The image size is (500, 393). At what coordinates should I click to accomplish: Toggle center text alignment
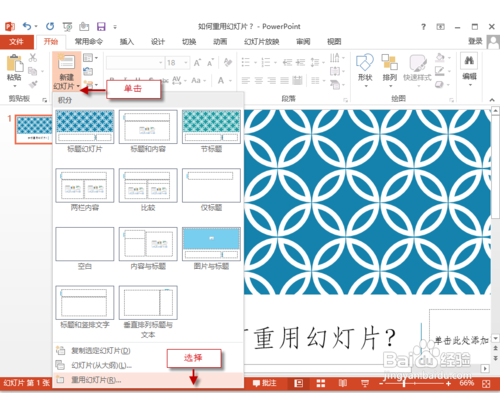click(259, 80)
